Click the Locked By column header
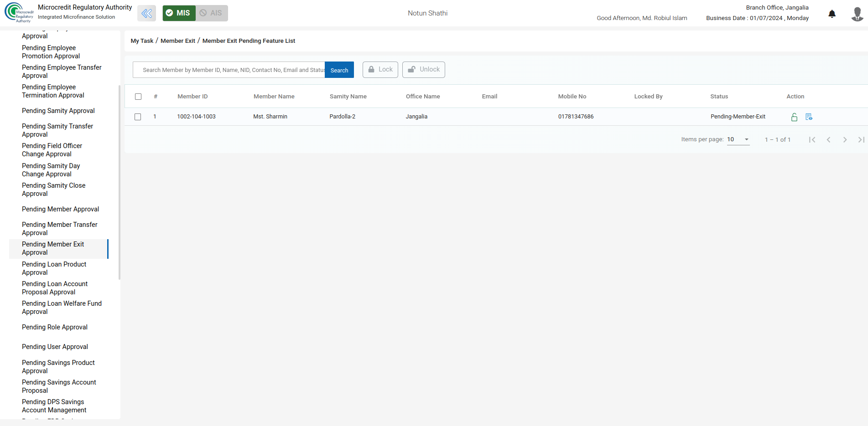Image resolution: width=868 pixels, height=426 pixels. click(648, 97)
